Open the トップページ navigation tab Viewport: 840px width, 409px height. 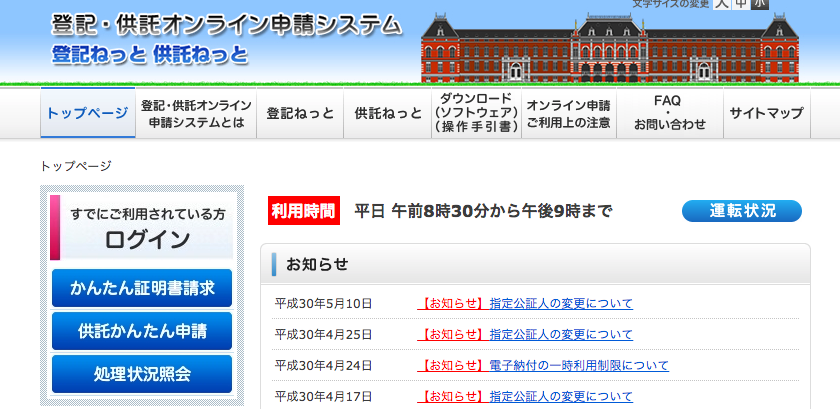[x=88, y=113]
